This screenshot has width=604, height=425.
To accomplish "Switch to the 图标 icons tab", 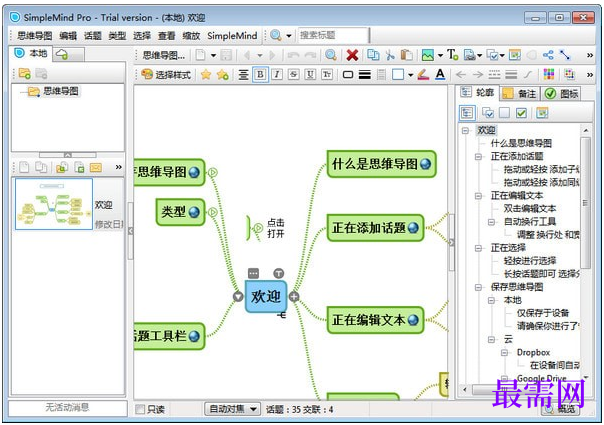I will (562, 93).
